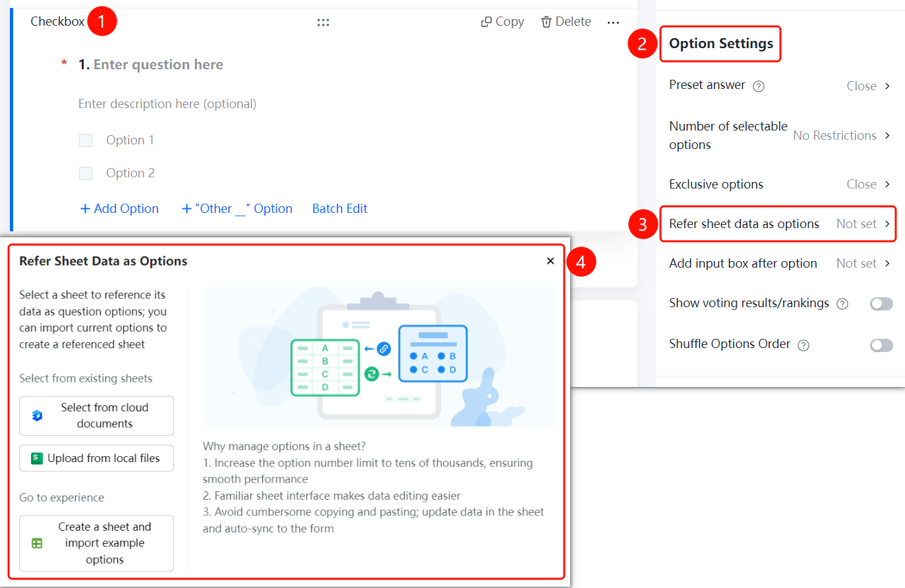Click the Option Settings heading
Screen dimensions: 905x588
721,44
